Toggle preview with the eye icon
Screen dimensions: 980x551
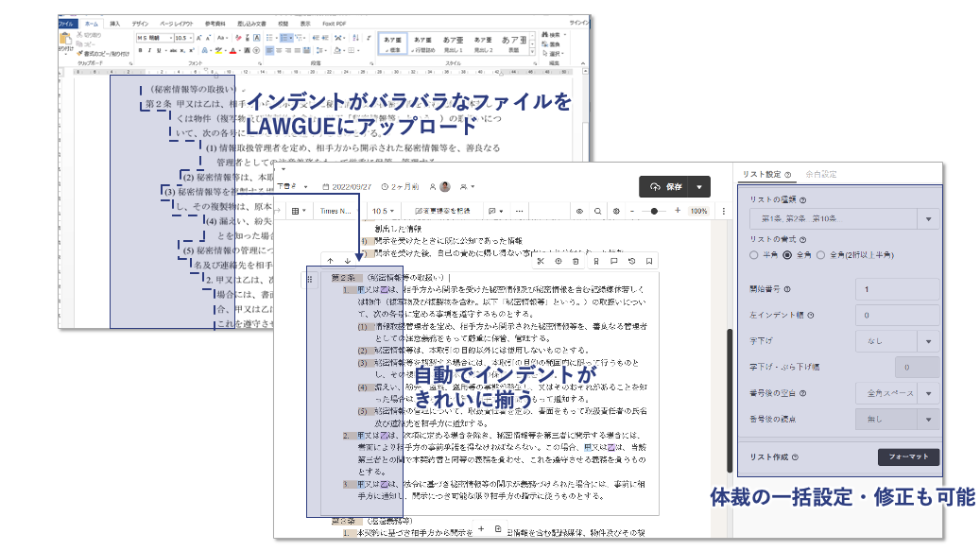580,211
